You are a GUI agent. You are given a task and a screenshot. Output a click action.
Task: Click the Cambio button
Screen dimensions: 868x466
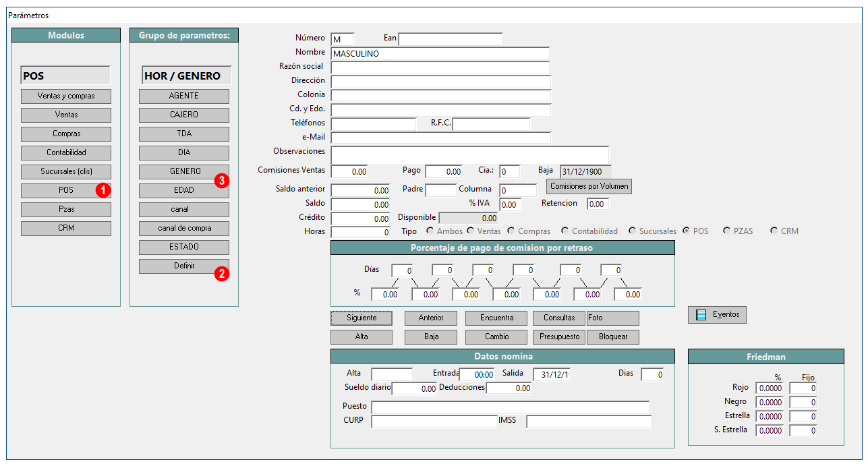[x=497, y=337]
